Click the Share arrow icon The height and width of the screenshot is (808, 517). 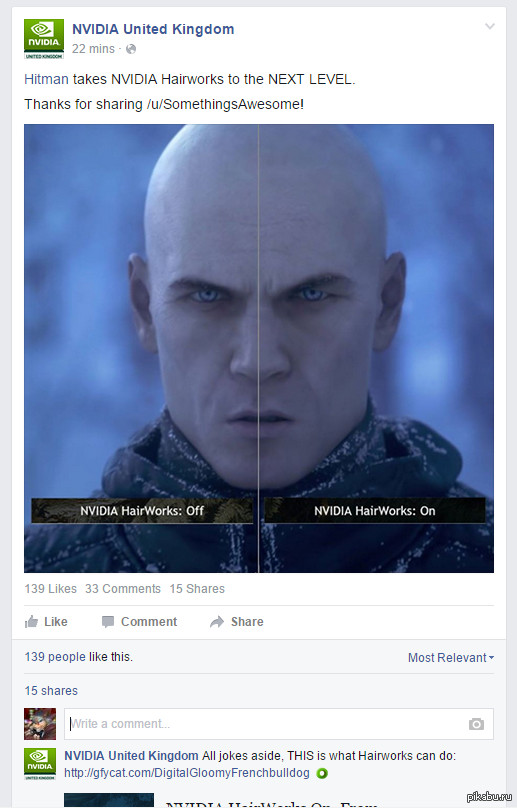coord(217,622)
